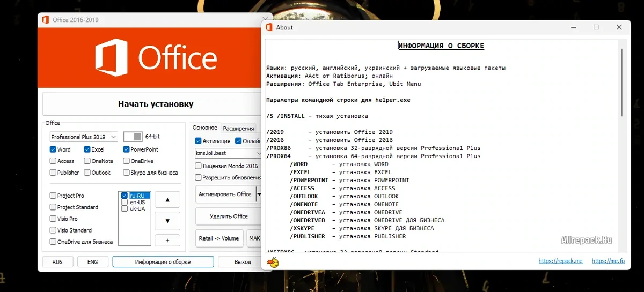The height and width of the screenshot is (292, 644).
Task: Enable the Outlook checkbox
Action: coord(87,173)
